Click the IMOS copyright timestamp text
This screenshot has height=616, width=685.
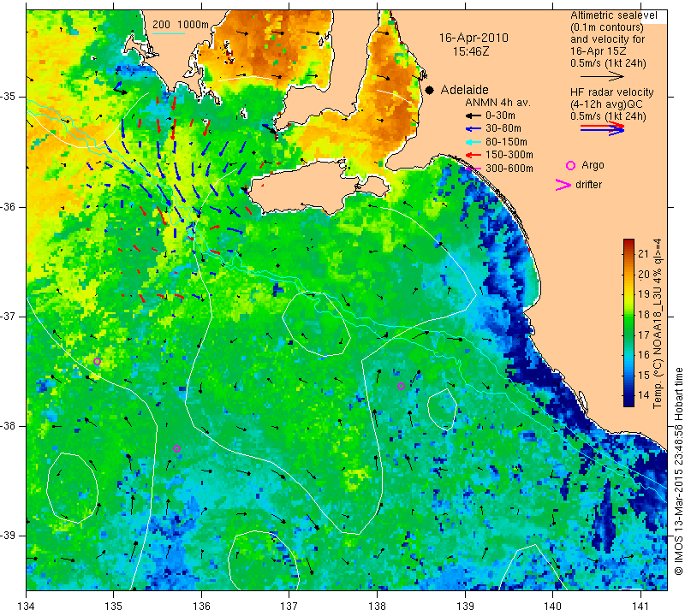[678, 471]
